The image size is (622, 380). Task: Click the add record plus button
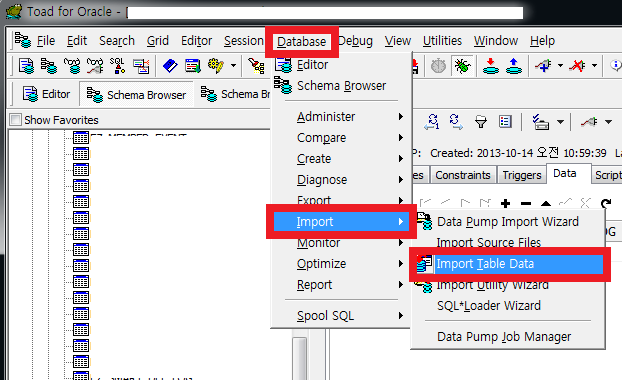[505, 203]
